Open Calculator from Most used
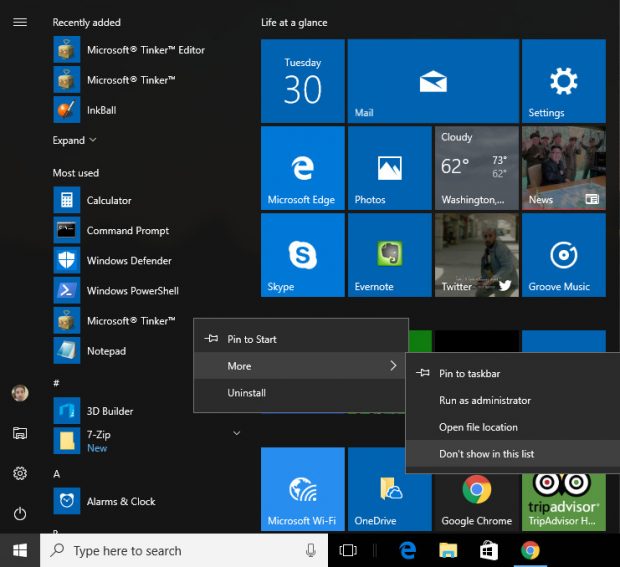Image resolution: width=620 pixels, height=567 pixels. pos(93,200)
